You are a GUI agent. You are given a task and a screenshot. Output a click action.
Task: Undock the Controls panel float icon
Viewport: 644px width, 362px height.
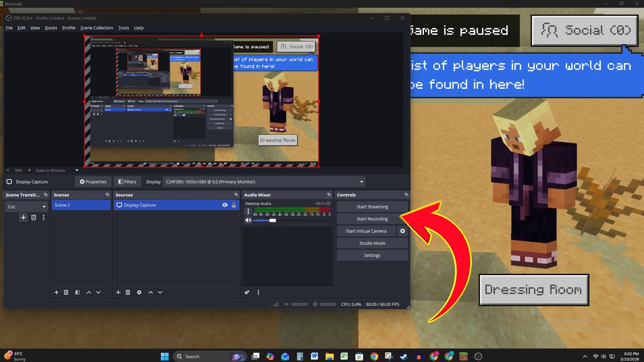[406, 195]
